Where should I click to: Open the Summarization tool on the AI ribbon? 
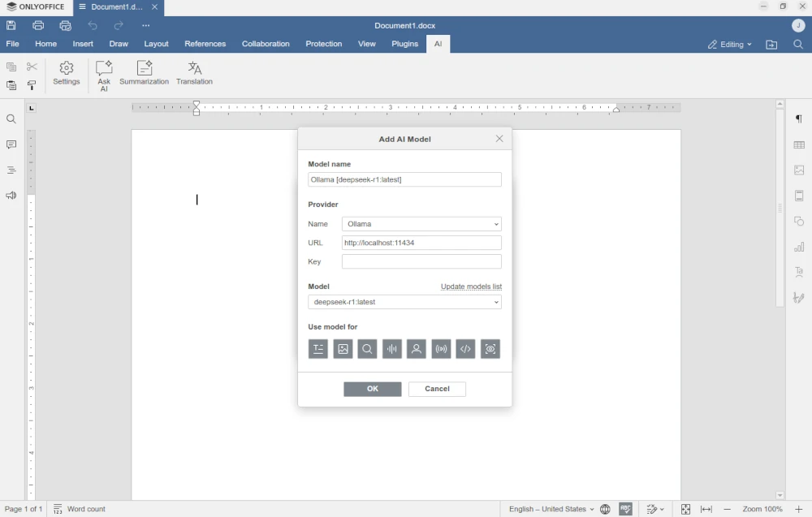click(x=144, y=74)
